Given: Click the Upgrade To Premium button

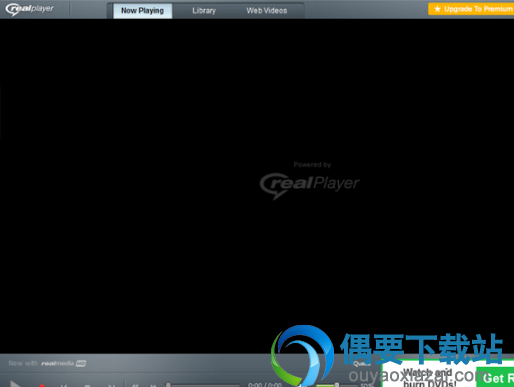Looking at the screenshot, I should click(x=471, y=9).
